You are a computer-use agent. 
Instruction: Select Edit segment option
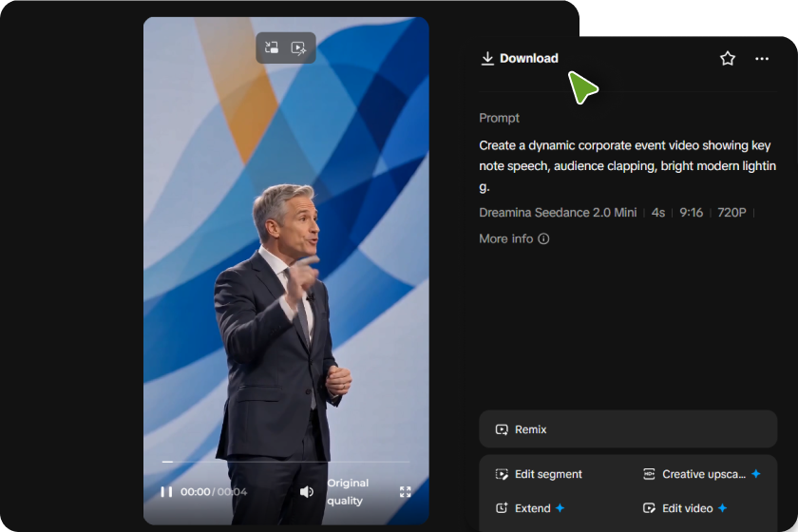539,474
